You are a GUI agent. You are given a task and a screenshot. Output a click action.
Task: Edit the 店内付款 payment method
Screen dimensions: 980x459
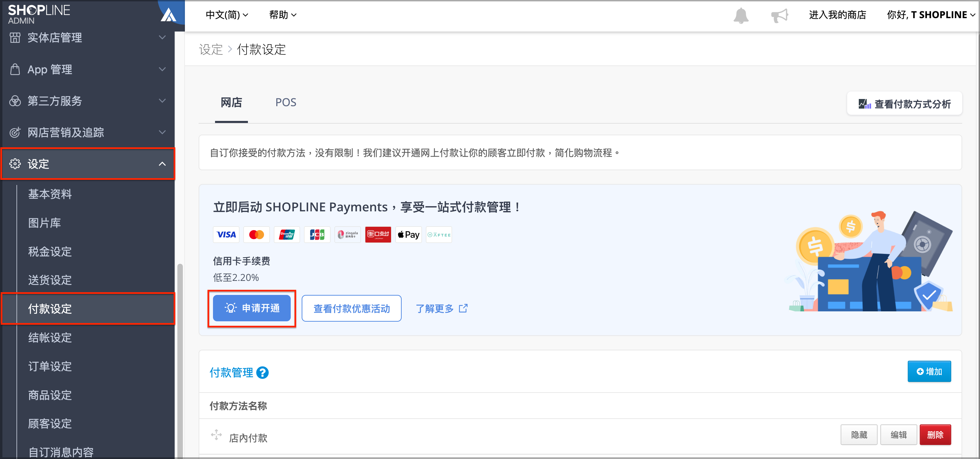click(x=898, y=435)
